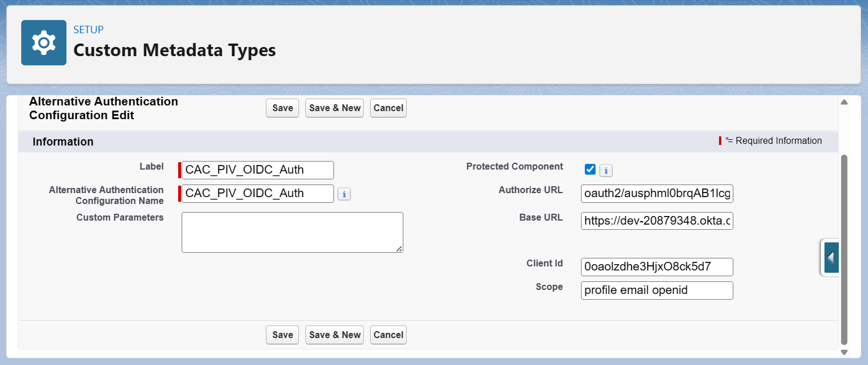Click the Client Id input field

tap(657, 267)
